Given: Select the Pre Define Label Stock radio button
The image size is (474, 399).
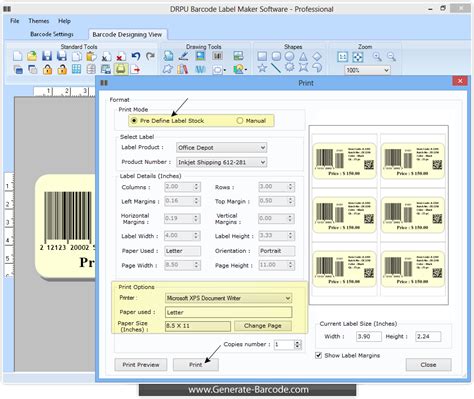Looking at the screenshot, I should 134,121.
